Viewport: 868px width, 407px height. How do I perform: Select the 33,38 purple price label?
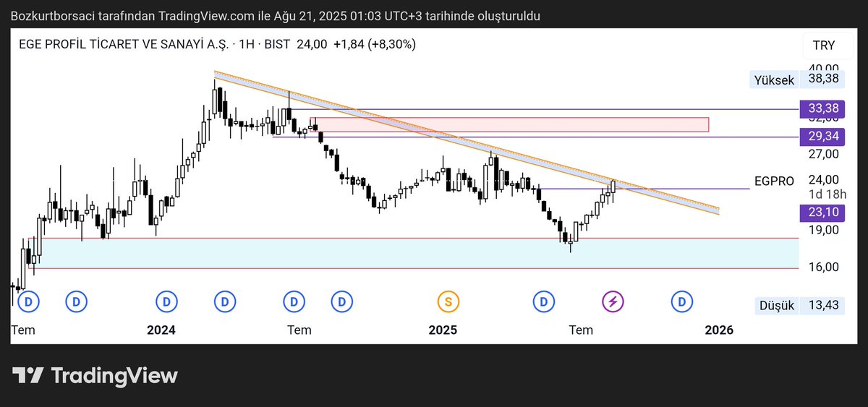pyautogui.click(x=823, y=109)
